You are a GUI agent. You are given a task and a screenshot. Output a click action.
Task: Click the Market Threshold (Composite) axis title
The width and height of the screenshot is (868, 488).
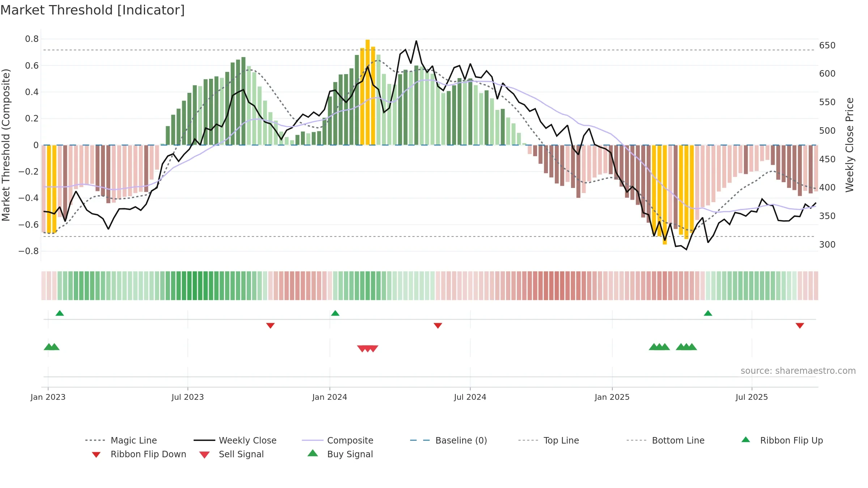pyautogui.click(x=6, y=145)
